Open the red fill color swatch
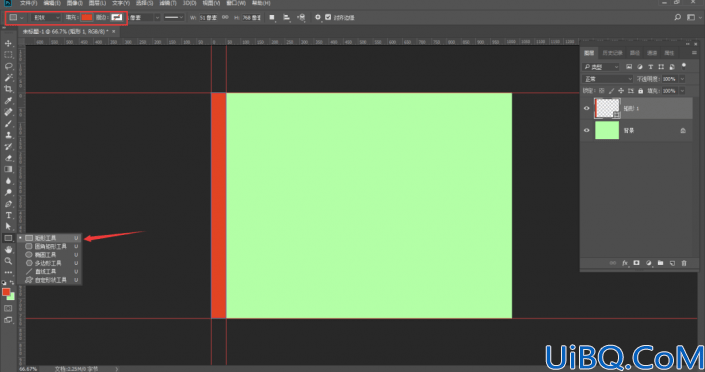The height and width of the screenshot is (372, 705). [87, 18]
